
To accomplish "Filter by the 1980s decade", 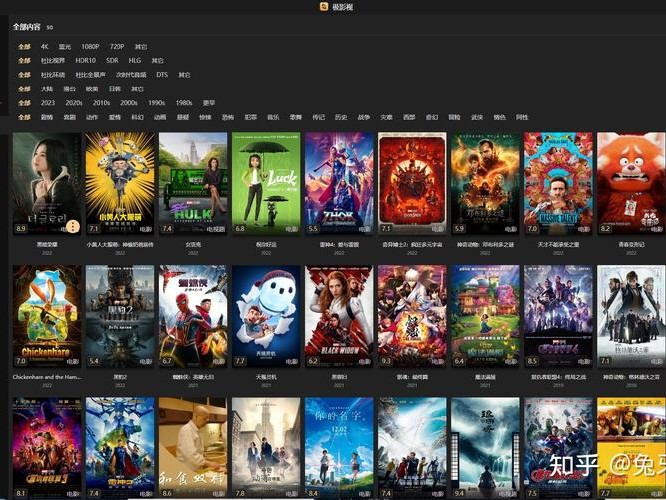I will 184,103.
